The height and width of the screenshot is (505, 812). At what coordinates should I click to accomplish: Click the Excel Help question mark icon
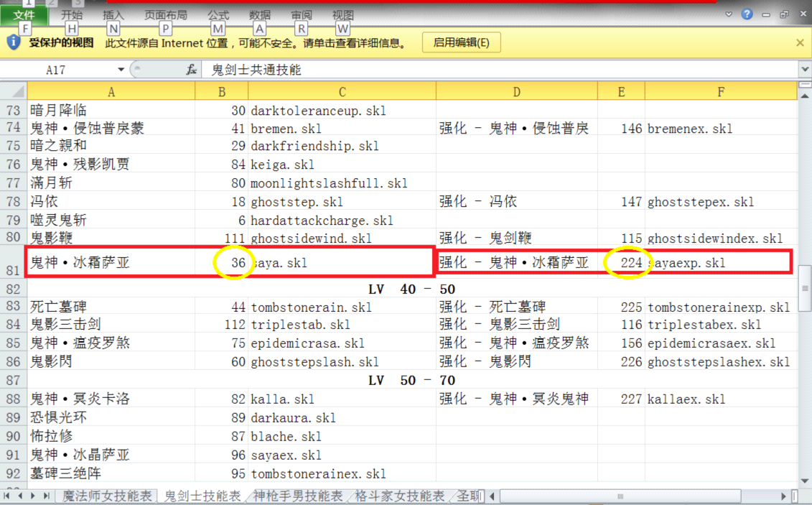coord(747,14)
